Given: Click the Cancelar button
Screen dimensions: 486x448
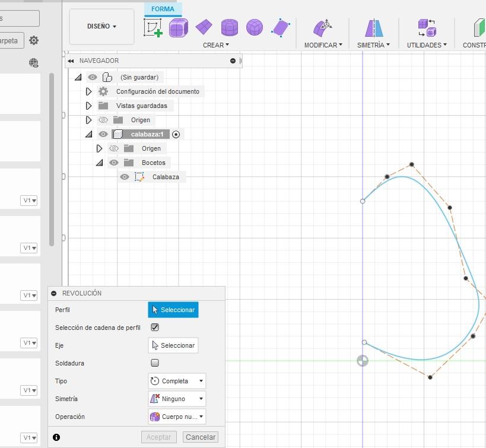Looking at the screenshot, I should (x=201, y=437).
